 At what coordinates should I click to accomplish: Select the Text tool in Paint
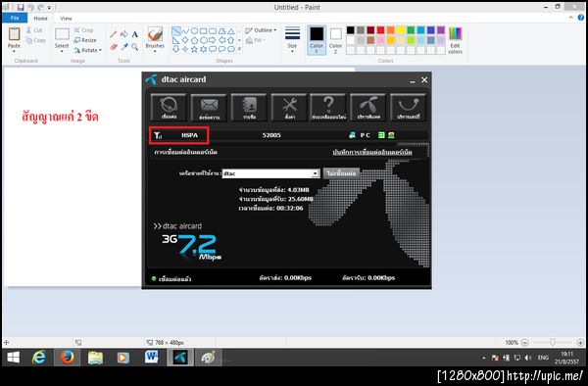[x=135, y=34]
